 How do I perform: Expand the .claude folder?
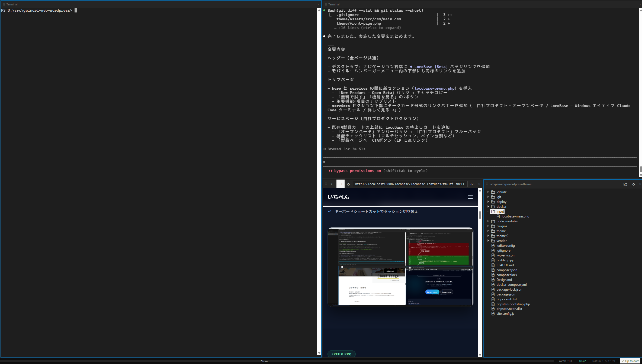(488, 192)
